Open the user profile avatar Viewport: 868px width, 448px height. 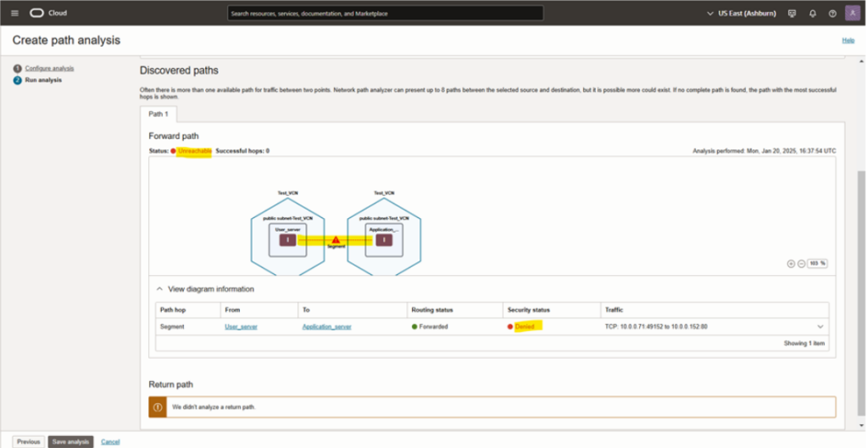pos(851,14)
